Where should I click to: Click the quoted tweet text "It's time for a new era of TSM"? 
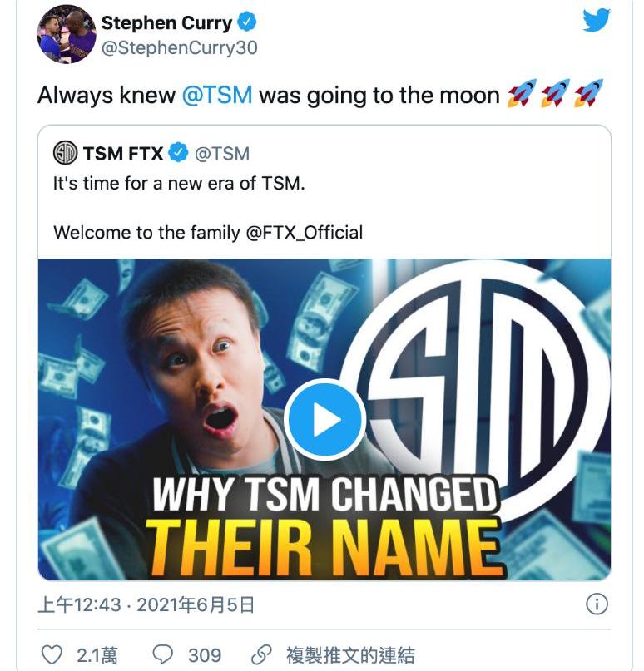[179, 183]
